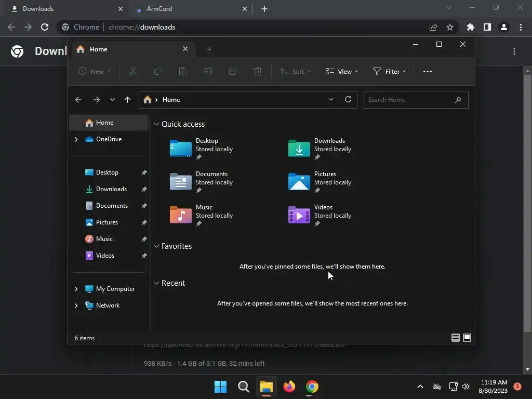
Task: Open the Videos folder in Quick access
Action: click(x=320, y=216)
